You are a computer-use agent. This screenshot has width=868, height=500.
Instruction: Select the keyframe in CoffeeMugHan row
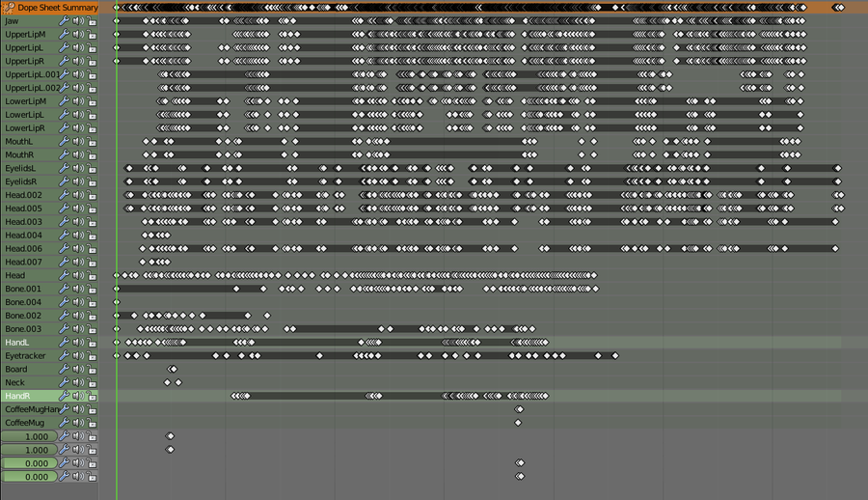(x=519, y=409)
